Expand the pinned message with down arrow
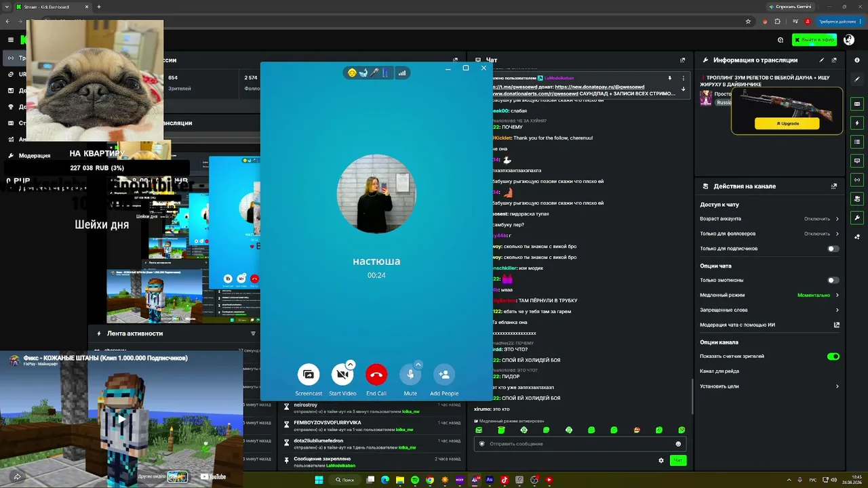The height and width of the screenshot is (488, 868). click(x=683, y=89)
